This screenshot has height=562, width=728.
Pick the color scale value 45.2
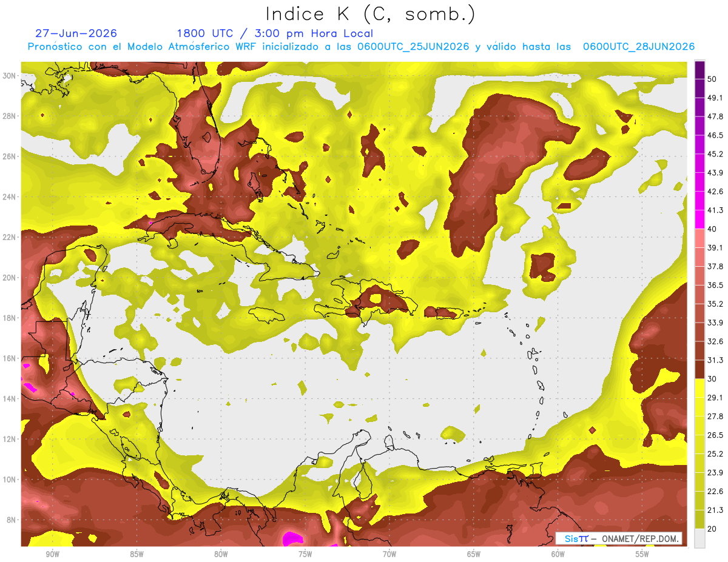[715, 154]
